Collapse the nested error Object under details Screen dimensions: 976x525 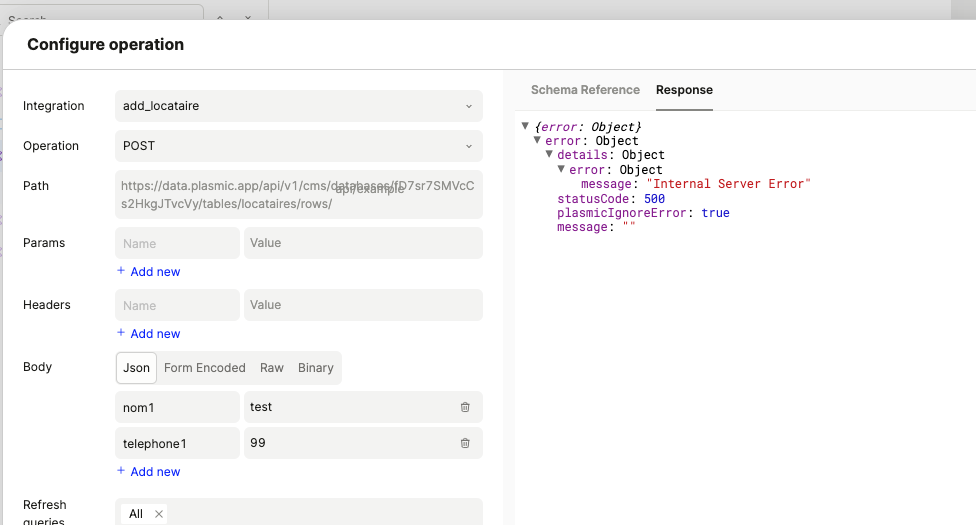tap(561, 169)
